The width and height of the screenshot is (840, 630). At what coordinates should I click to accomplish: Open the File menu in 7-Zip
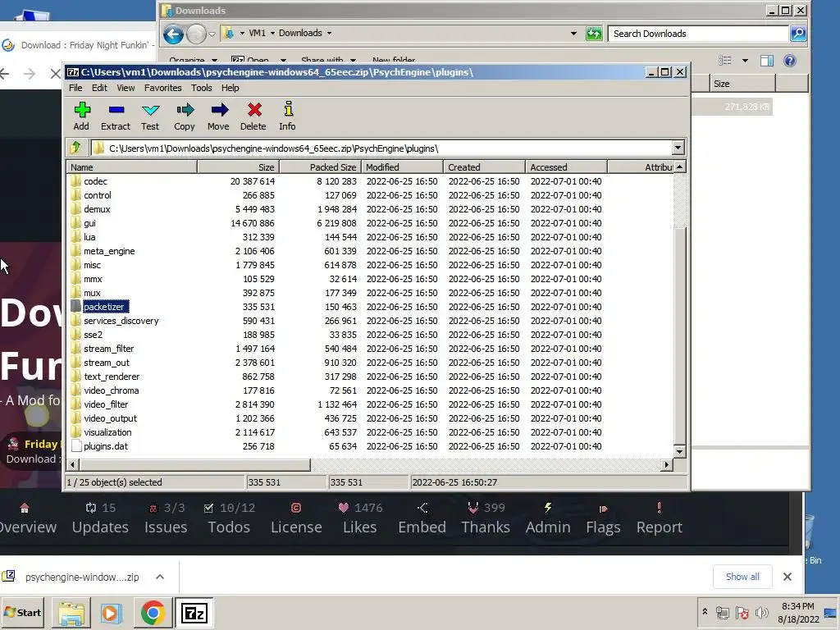click(x=75, y=88)
